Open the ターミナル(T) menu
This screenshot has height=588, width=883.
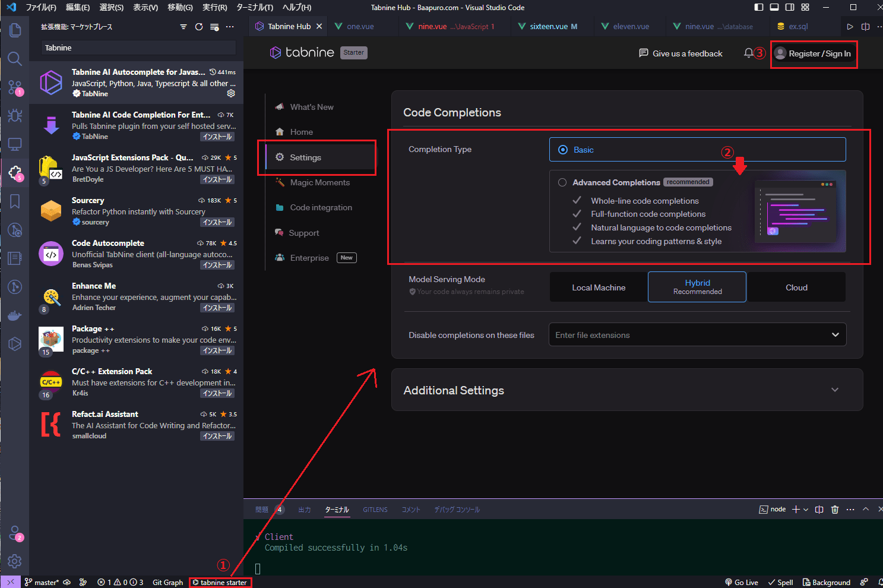tap(255, 7)
